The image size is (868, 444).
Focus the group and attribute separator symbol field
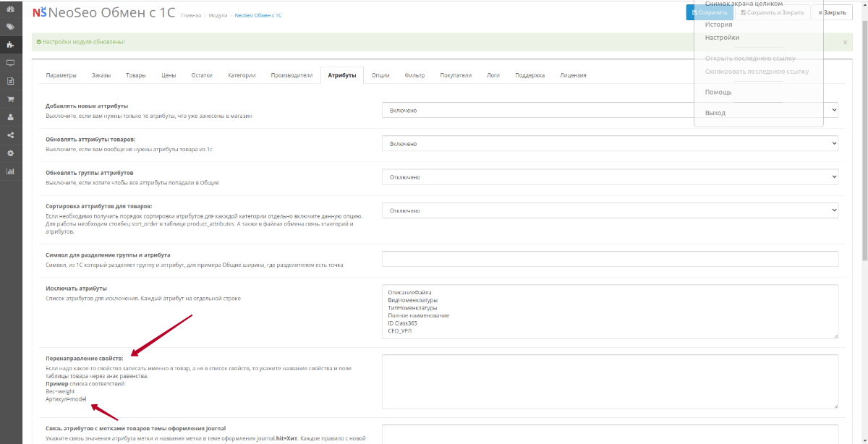(x=610, y=259)
